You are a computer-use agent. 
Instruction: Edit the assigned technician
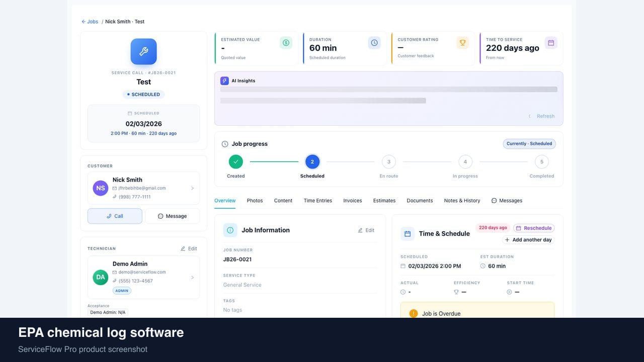click(x=189, y=248)
